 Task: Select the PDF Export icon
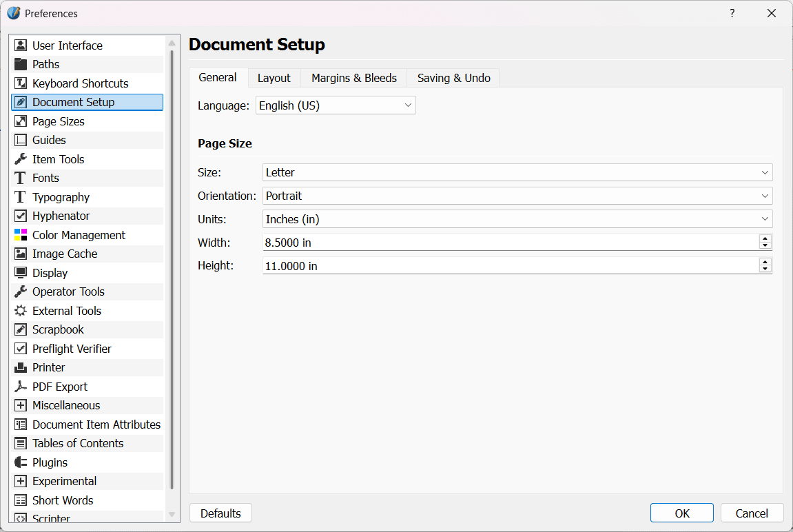click(21, 387)
